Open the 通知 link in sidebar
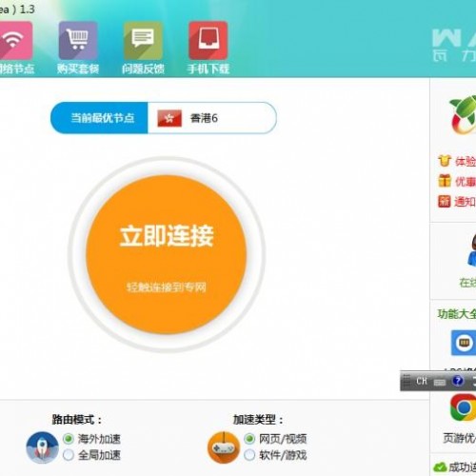 465,202
